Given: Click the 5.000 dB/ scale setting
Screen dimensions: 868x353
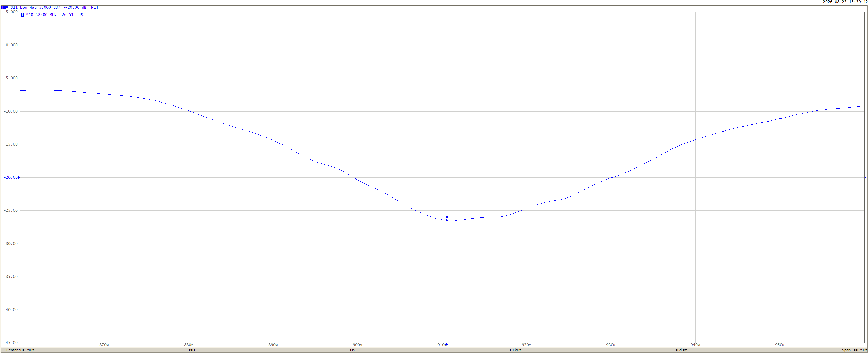Looking at the screenshot, I should tap(50, 7).
